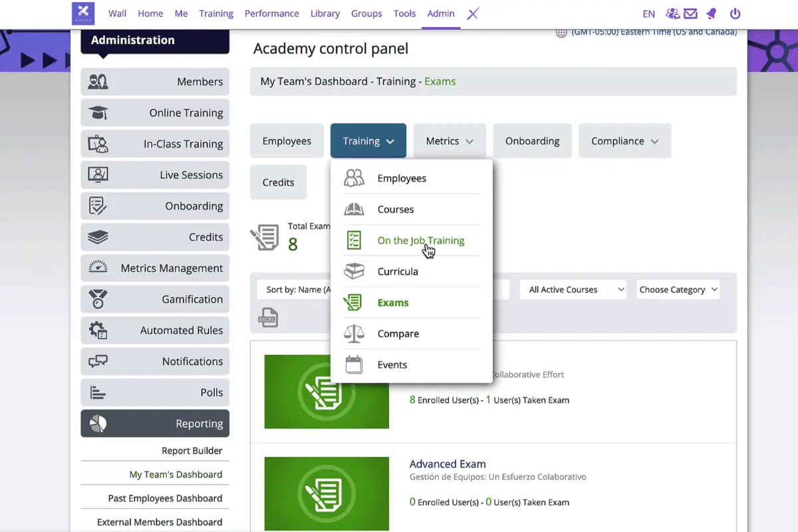Click the timezone globe icon

561,33
